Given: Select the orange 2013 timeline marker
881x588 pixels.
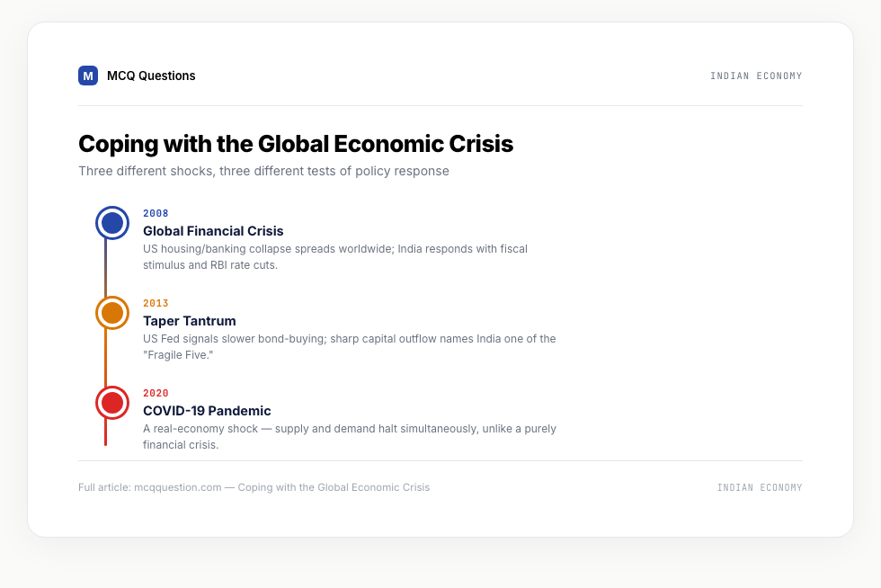Looking at the screenshot, I should [x=112, y=313].
